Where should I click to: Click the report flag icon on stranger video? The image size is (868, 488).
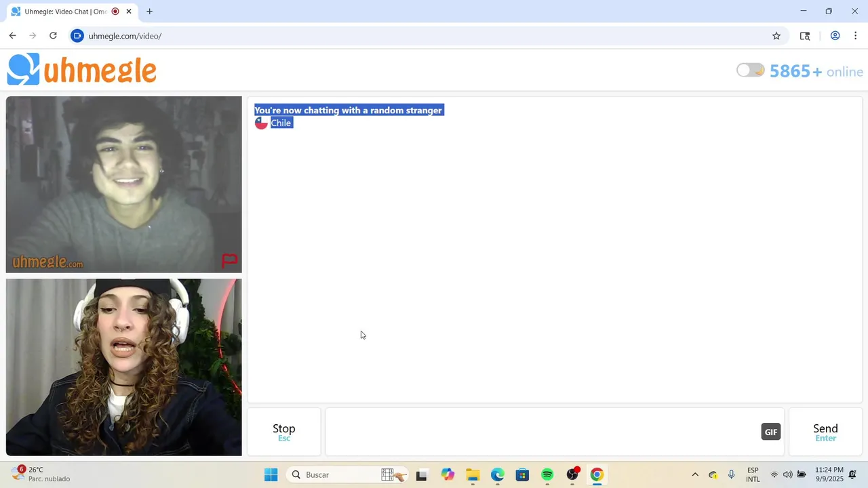pos(230,260)
